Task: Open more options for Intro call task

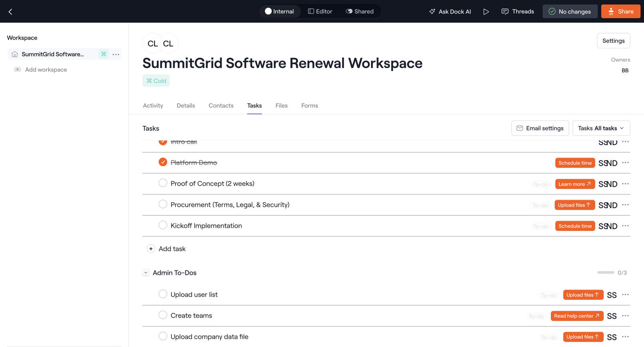Action: tap(625, 142)
